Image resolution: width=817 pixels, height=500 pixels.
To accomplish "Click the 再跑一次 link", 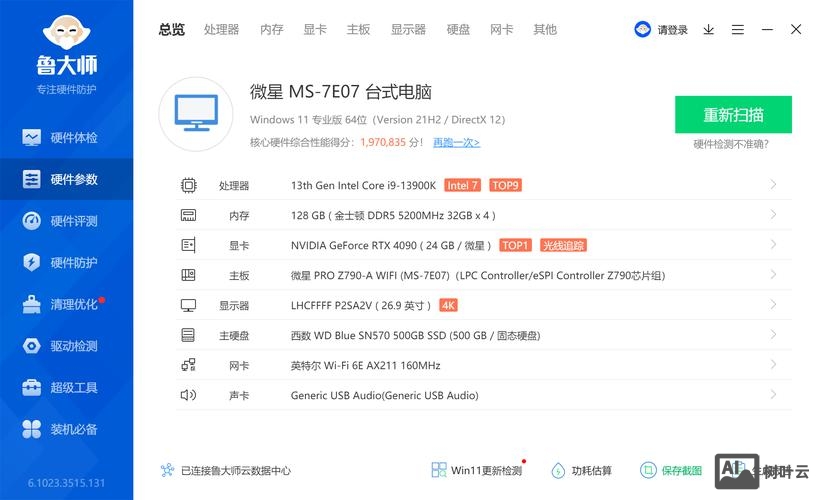I will (x=456, y=142).
